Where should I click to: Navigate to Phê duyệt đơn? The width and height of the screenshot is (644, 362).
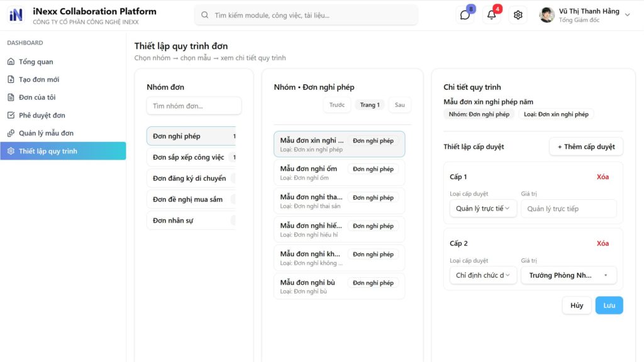click(x=42, y=115)
